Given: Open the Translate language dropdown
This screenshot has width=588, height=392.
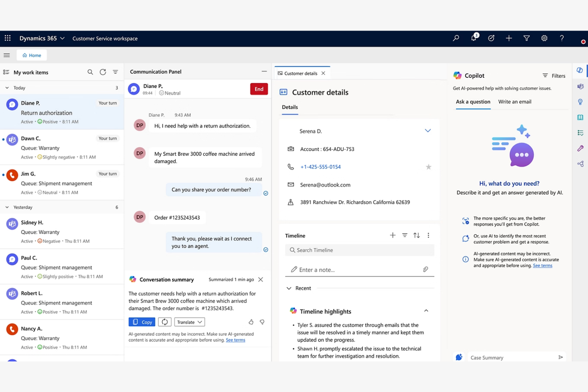Looking at the screenshot, I should (x=190, y=322).
